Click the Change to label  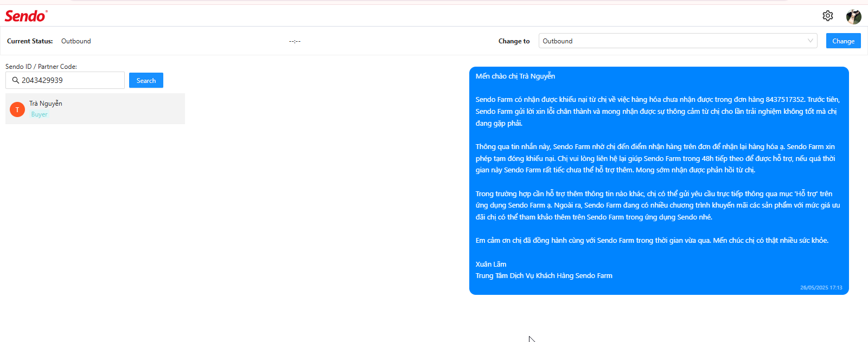click(514, 41)
